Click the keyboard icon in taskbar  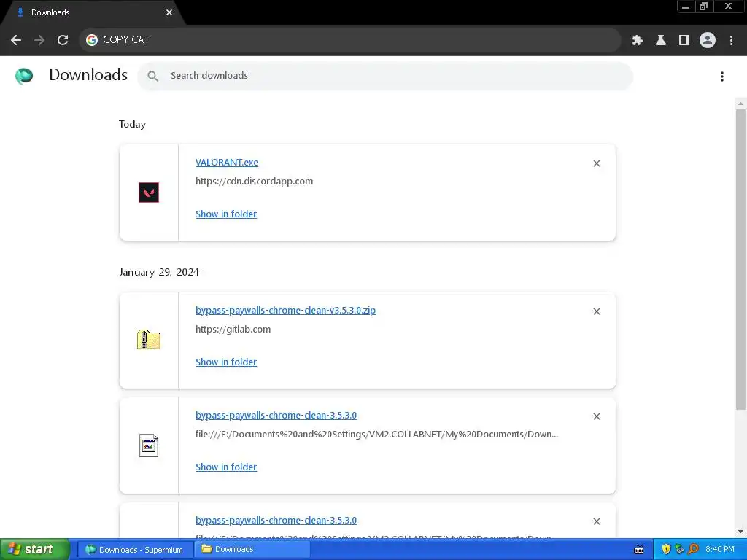[x=639, y=550]
